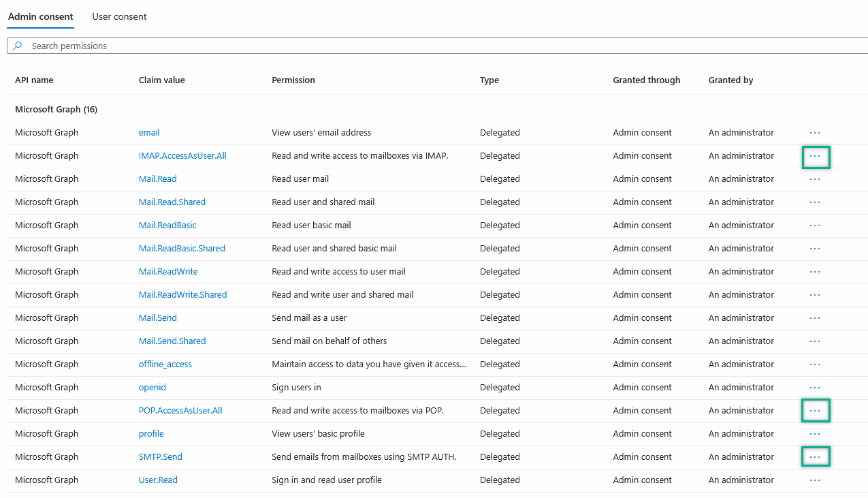Open more options for POP.AccessAsUser.All row
The image size is (868, 498).
coord(815,411)
